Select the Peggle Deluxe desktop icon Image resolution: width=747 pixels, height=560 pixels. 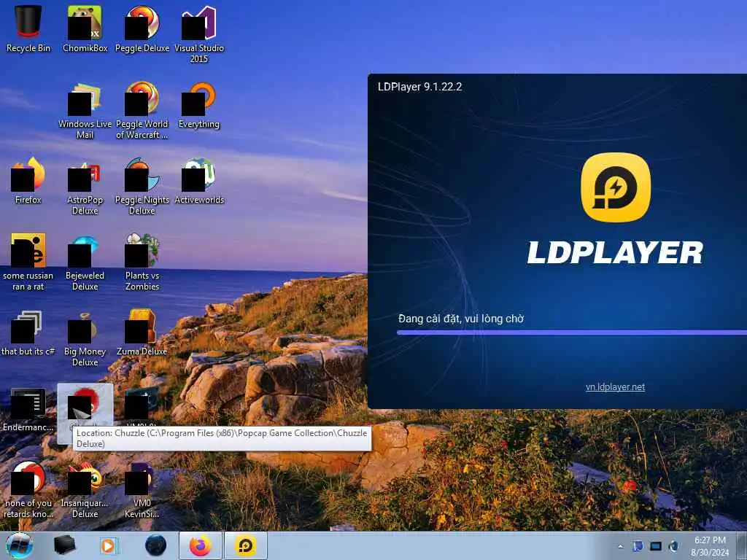pos(142,28)
